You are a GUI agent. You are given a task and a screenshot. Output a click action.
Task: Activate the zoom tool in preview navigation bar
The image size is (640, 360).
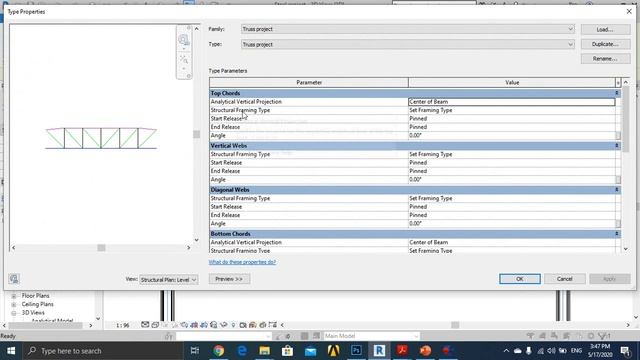[x=184, y=60]
